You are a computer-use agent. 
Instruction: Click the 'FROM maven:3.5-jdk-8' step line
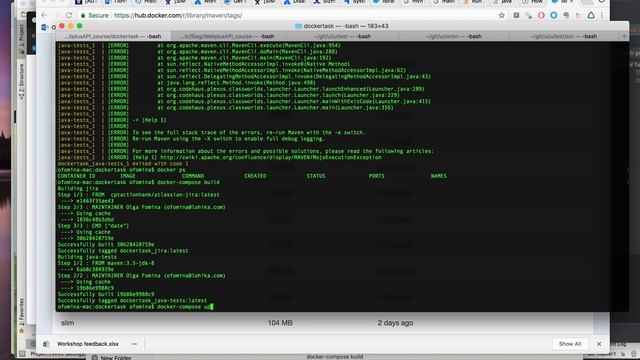point(106,263)
